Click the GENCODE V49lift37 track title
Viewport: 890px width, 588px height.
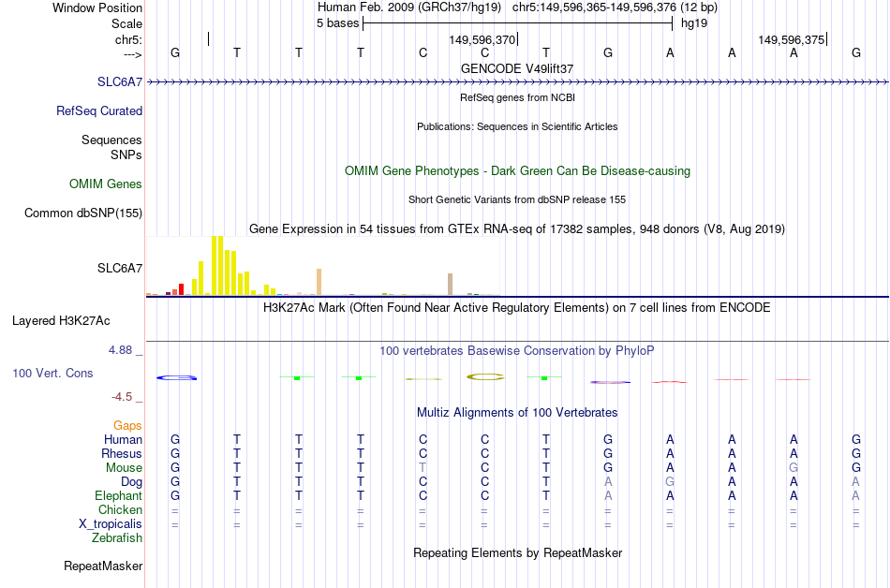pyautogui.click(x=517, y=68)
